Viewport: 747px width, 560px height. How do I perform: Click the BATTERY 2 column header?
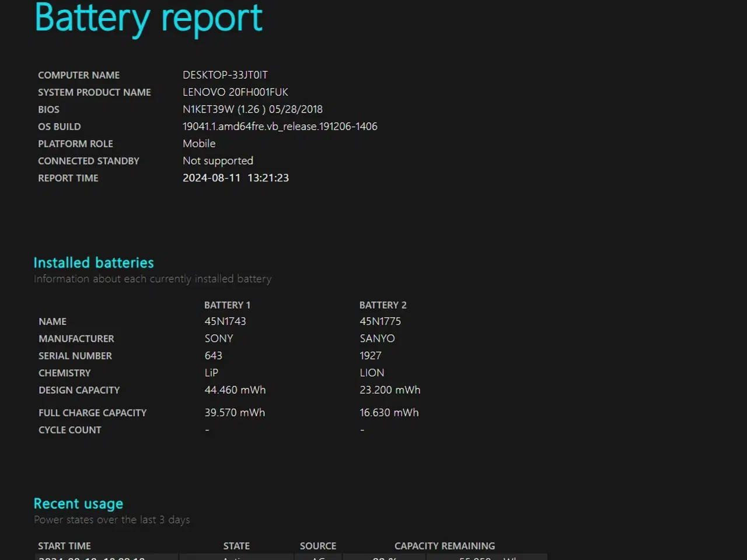click(x=383, y=305)
